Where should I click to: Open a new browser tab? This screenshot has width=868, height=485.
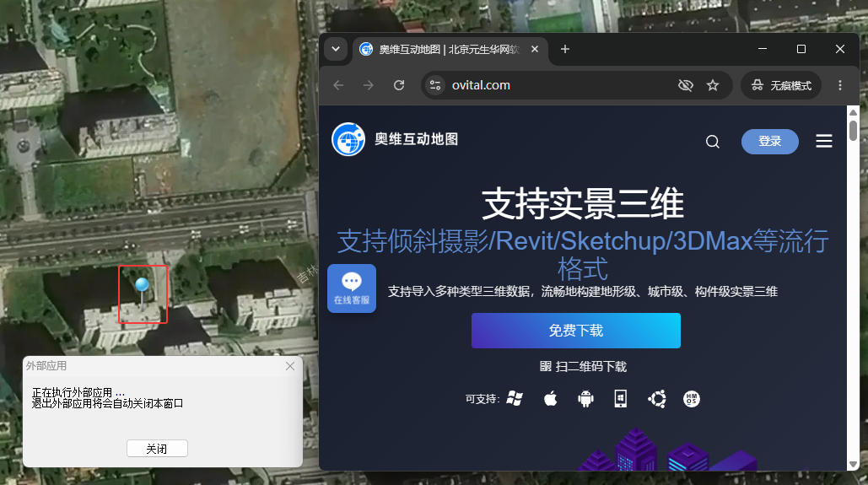point(564,49)
